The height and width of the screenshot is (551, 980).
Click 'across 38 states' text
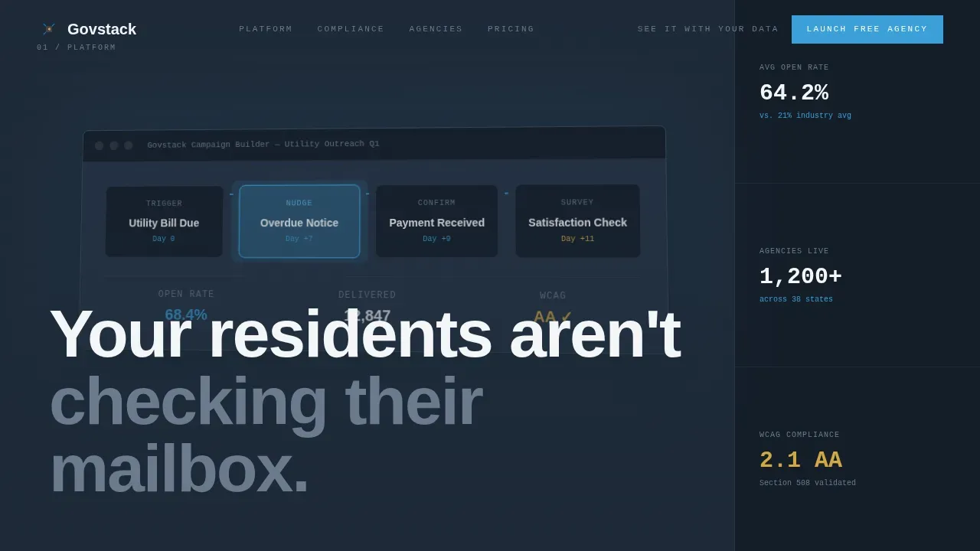coord(796,300)
